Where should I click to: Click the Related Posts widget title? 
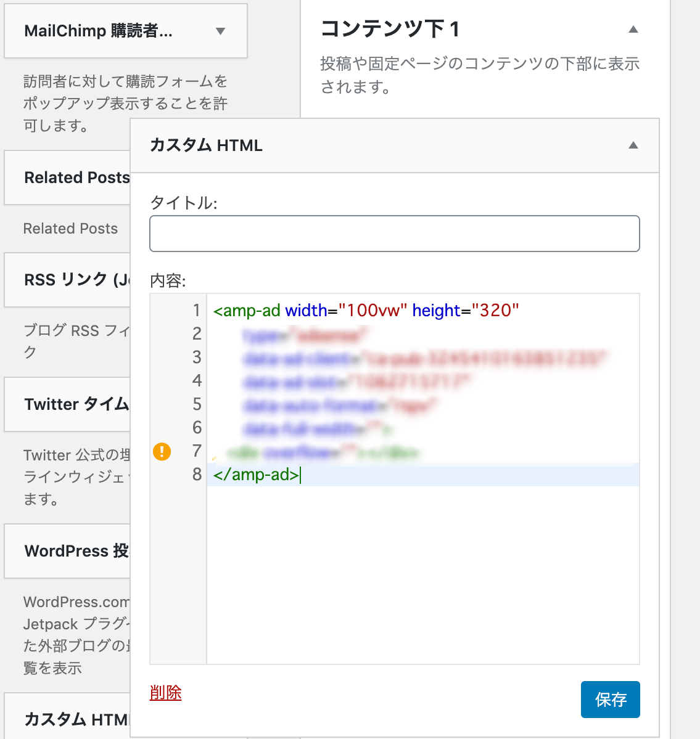tap(76, 178)
